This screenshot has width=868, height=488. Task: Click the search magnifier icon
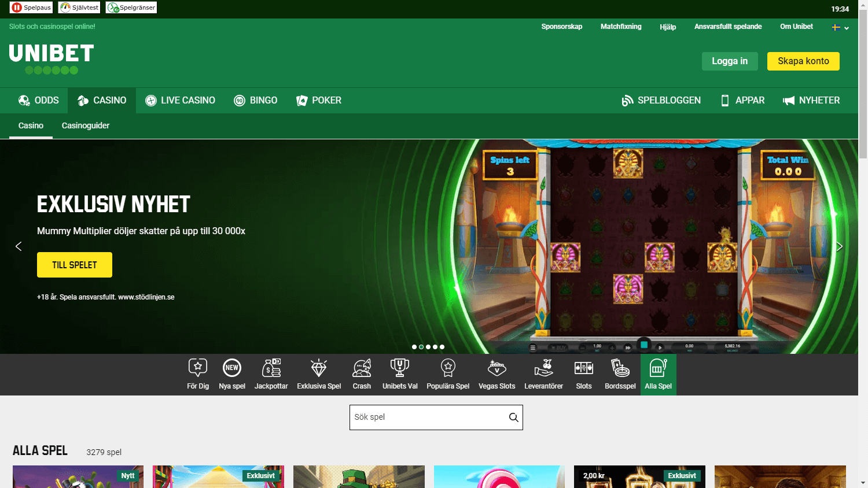(x=513, y=417)
